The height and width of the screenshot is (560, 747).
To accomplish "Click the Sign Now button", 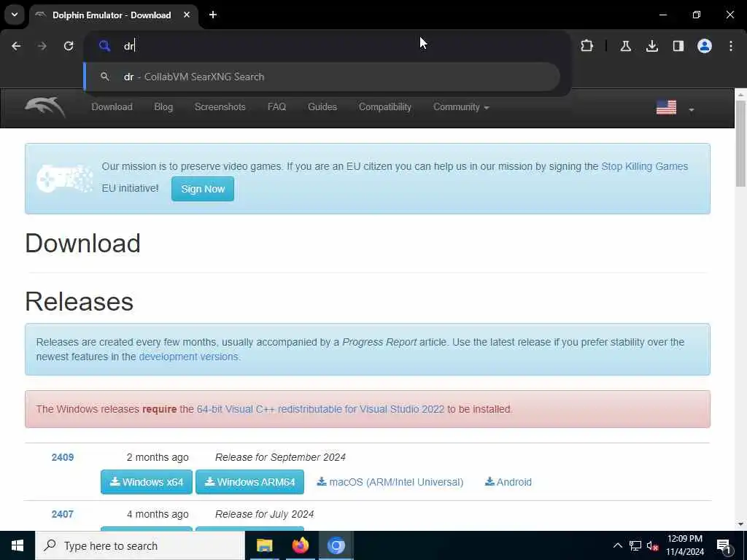I will click(203, 189).
